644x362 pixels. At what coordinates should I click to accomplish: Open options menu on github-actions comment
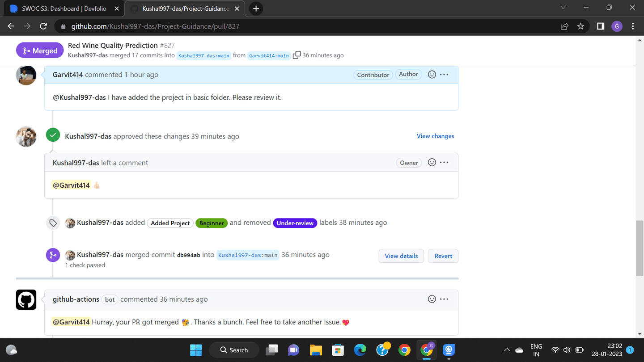[x=444, y=299]
